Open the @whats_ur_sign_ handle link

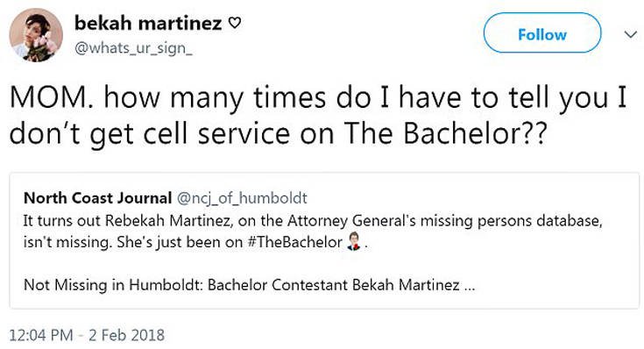[133, 48]
